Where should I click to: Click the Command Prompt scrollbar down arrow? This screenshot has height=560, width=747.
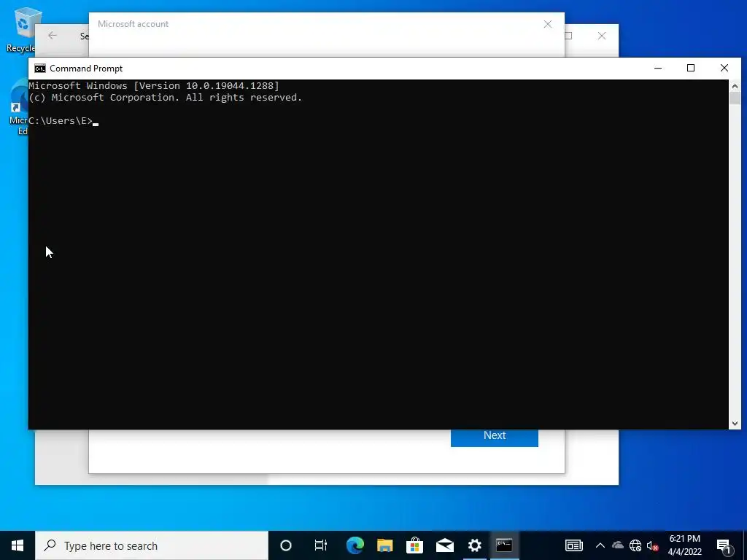pyautogui.click(x=735, y=424)
